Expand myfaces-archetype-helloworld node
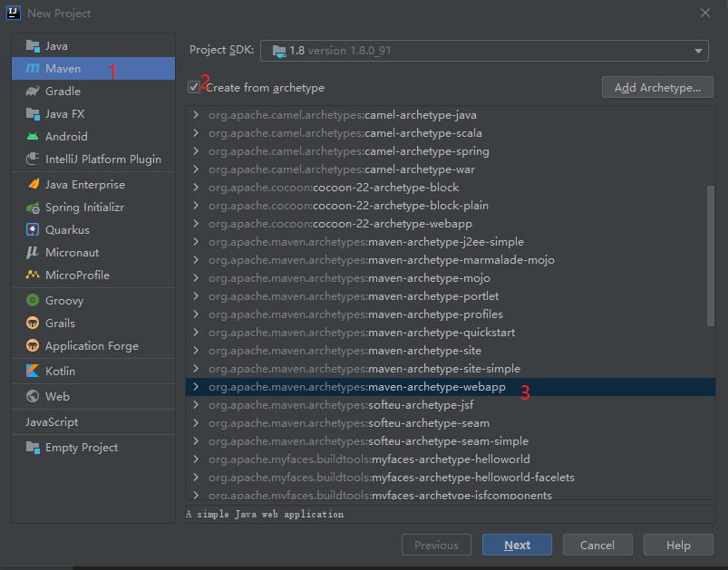The image size is (728, 570). coord(196,459)
